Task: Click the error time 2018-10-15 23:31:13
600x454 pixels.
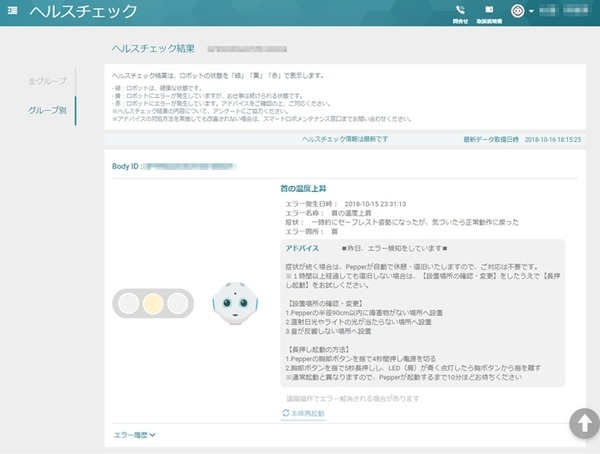Action: [375, 204]
